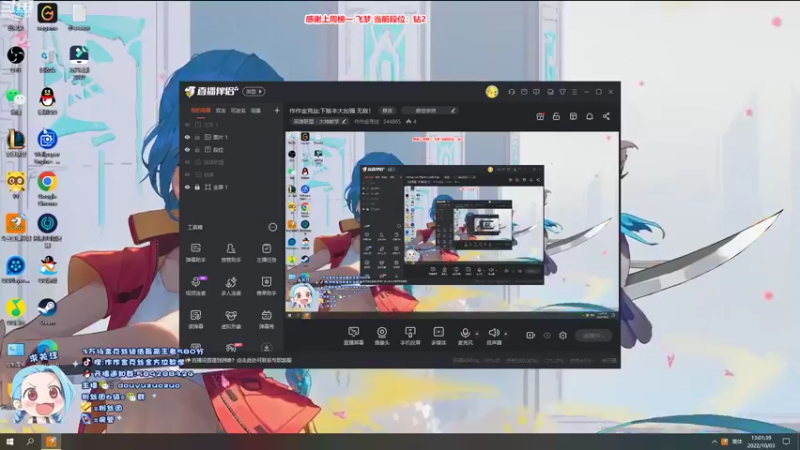The width and height of the screenshot is (800, 450).
Task: Add a 多媒体 media source
Action: coord(438,336)
